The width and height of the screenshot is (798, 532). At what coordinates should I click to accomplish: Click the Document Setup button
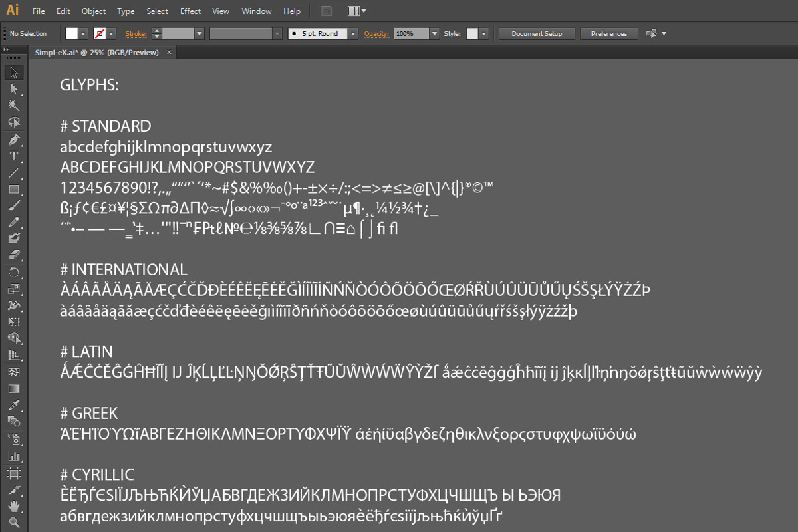(x=537, y=33)
